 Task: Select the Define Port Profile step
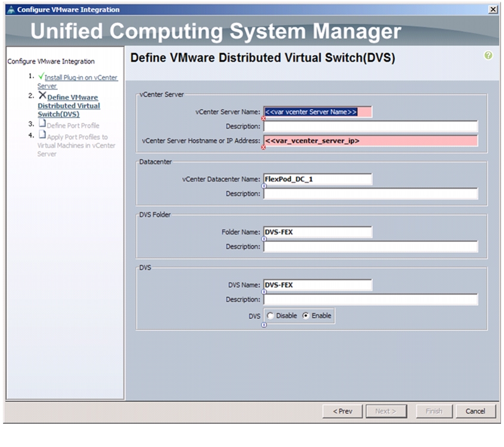pos(73,125)
